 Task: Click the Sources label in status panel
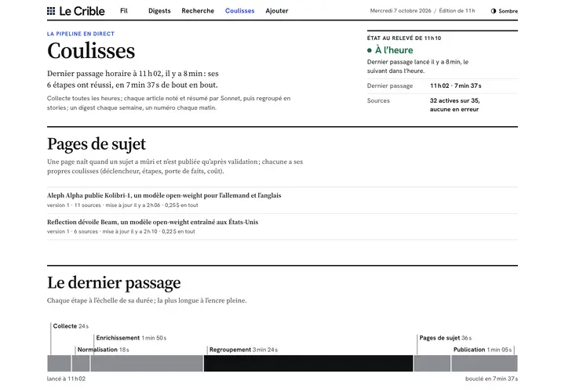coord(378,101)
